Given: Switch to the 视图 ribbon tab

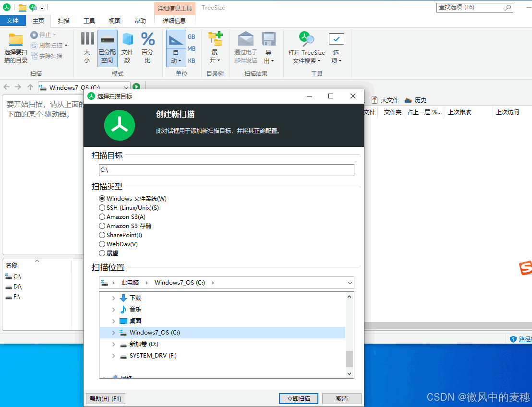Looking at the screenshot, I should [114, 21].
